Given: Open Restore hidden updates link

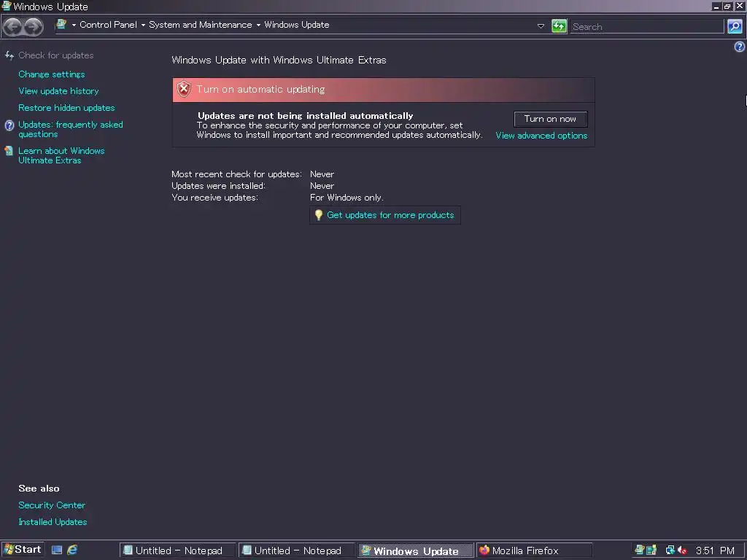Looking at the screenshot, I should click(x=66, y=108).
